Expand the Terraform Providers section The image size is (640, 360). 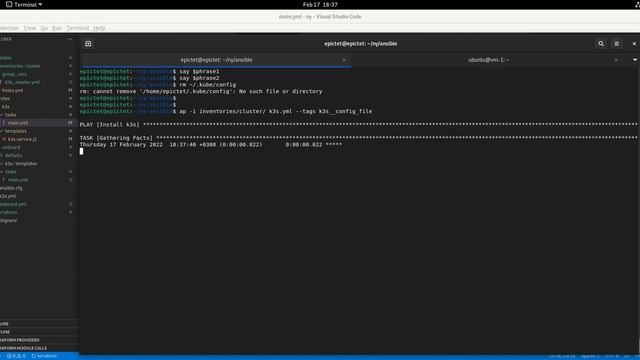pyautogui.click(x=39, y=340)
